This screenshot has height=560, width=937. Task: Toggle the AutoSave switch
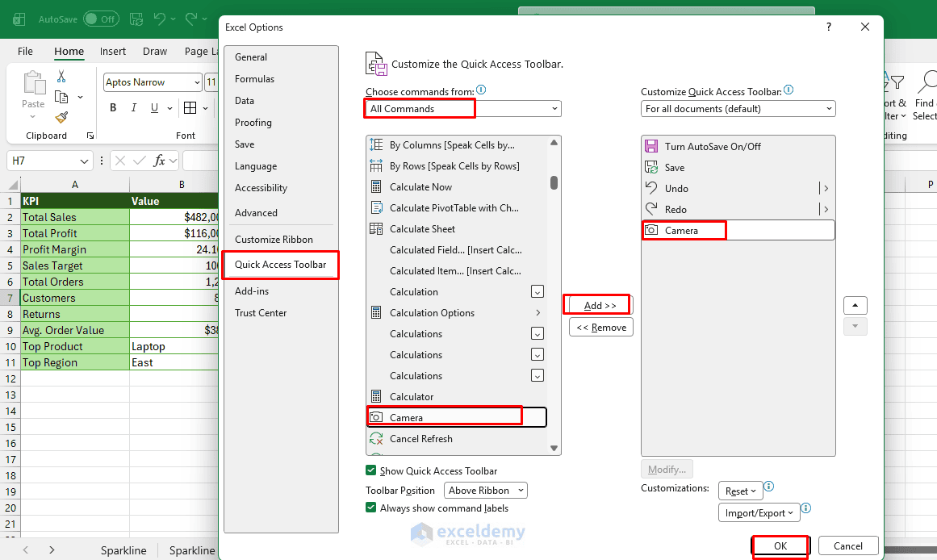[x=101, y=19]
